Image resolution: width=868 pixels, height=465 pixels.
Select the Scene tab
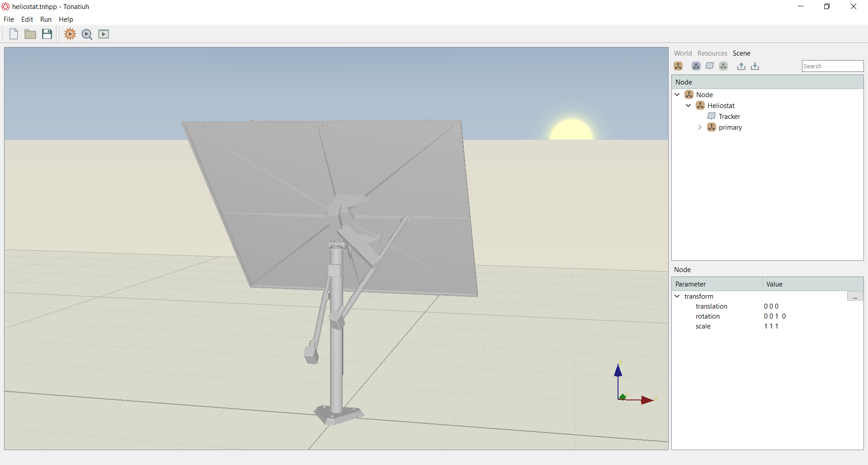[741, 53]
